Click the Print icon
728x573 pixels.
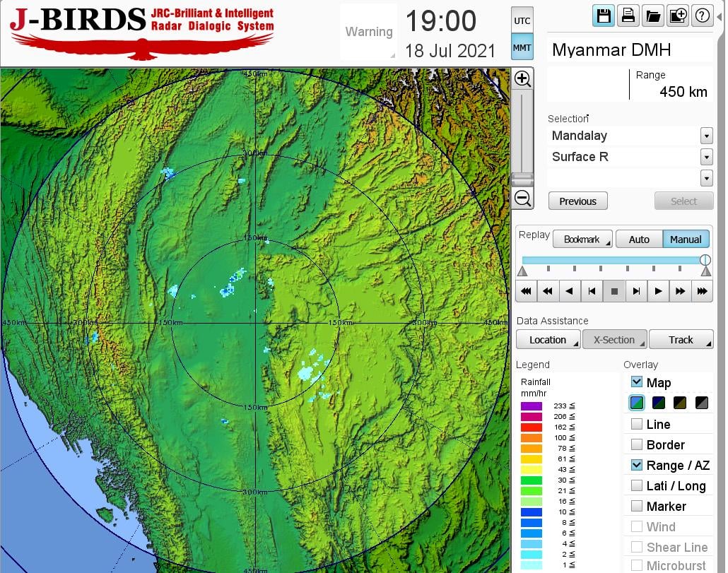(628, 16)
